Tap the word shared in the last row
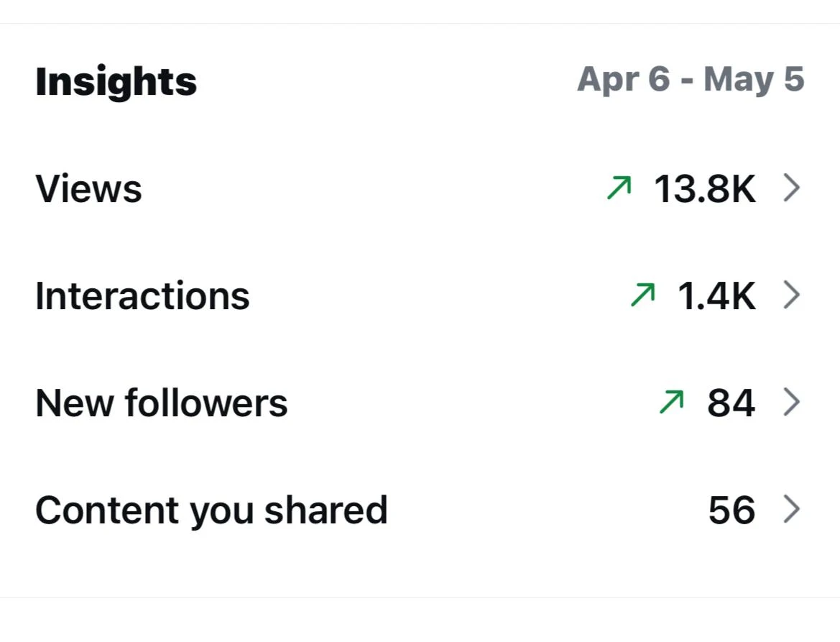The width and height of the screenshot is (840, 642). 326,510
